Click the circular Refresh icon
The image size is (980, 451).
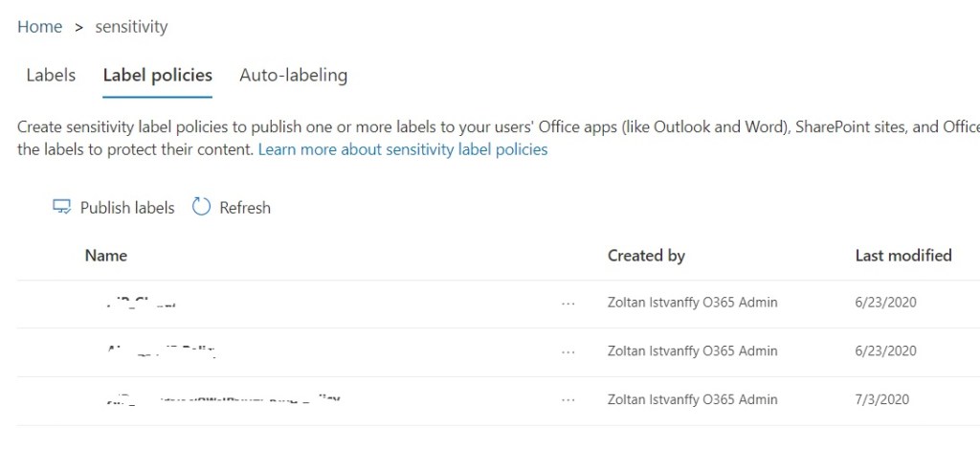pos(201,207)
